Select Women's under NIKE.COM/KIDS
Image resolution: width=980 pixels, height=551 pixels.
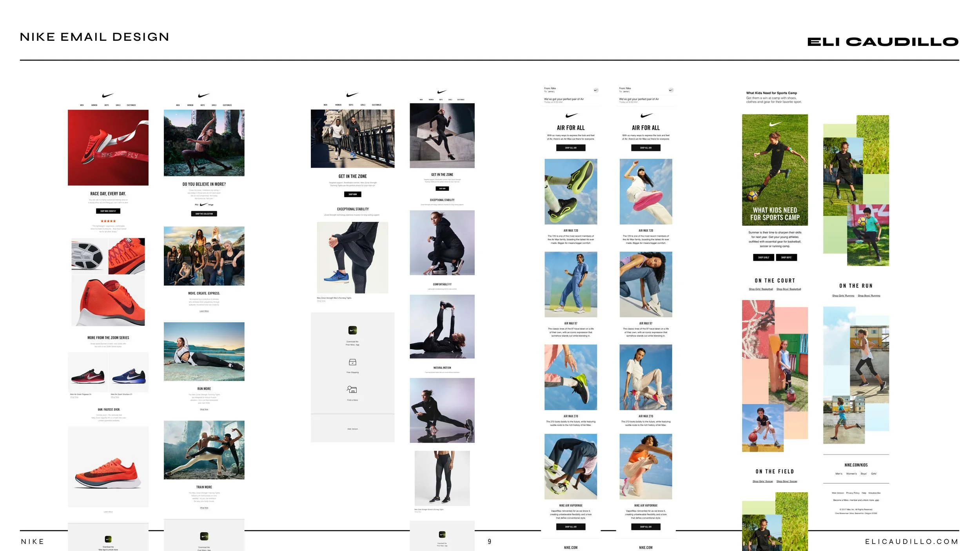851,474
